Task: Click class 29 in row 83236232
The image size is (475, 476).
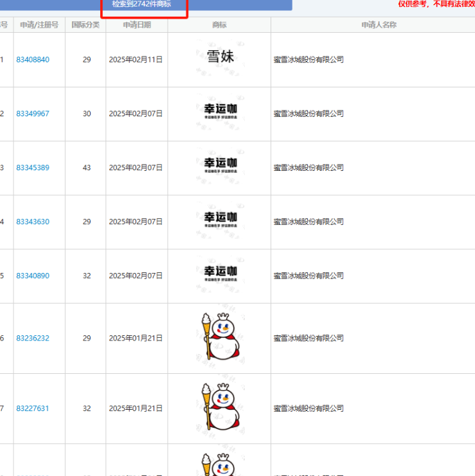Action: [87, 338]
